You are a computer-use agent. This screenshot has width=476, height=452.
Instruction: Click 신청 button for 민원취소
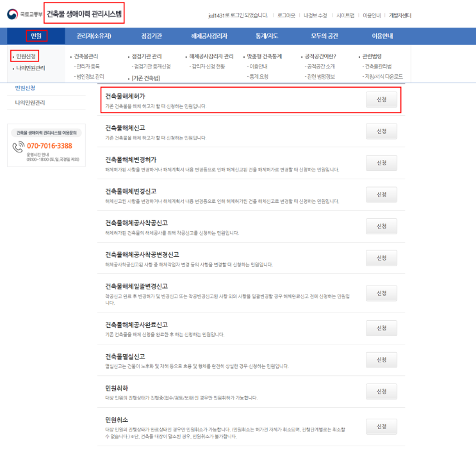(381, 426)
